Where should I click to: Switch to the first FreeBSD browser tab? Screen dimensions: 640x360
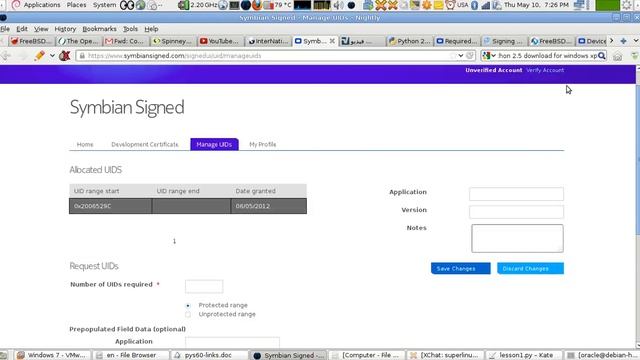click(x=31, y=41)
